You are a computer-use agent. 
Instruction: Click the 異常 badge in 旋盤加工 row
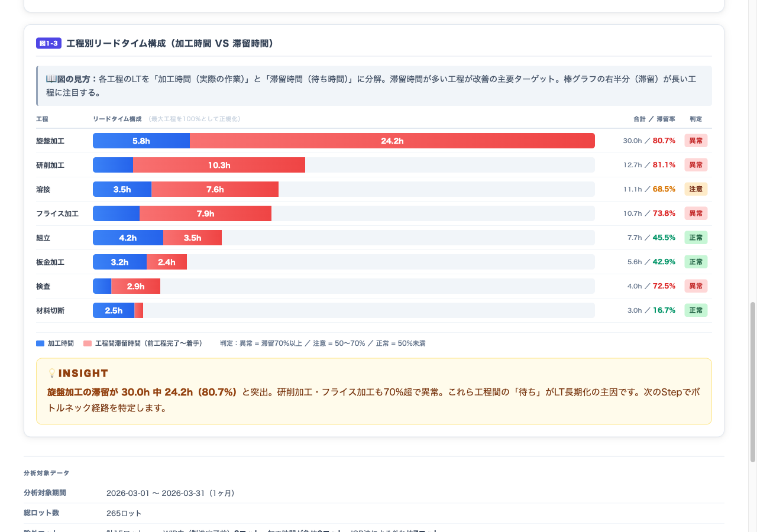[696, 141]
